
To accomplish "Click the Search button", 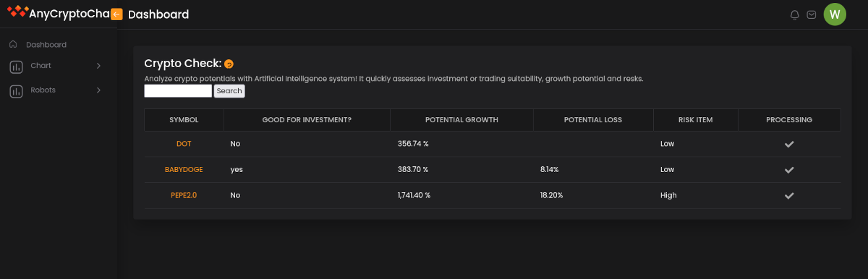I will tap(229, 91).
